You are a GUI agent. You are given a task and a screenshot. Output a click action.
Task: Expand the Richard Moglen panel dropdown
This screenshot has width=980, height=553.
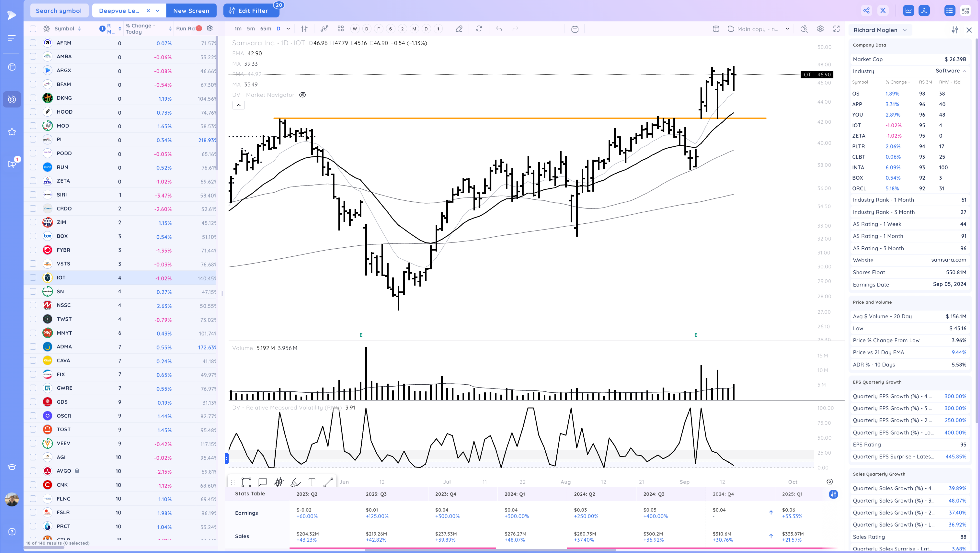[905, 30]
